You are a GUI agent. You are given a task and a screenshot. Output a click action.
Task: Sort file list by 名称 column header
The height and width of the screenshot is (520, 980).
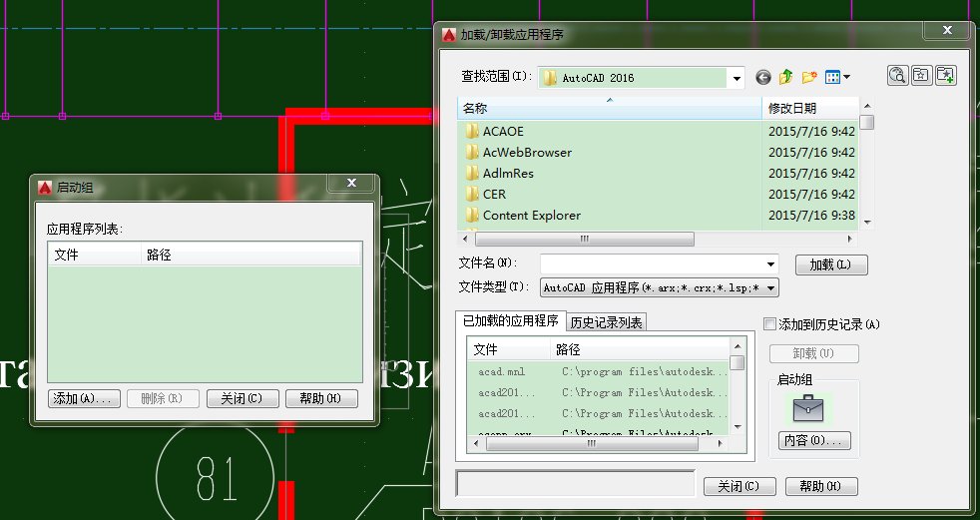pyautogui.click(x=610, y=108)
